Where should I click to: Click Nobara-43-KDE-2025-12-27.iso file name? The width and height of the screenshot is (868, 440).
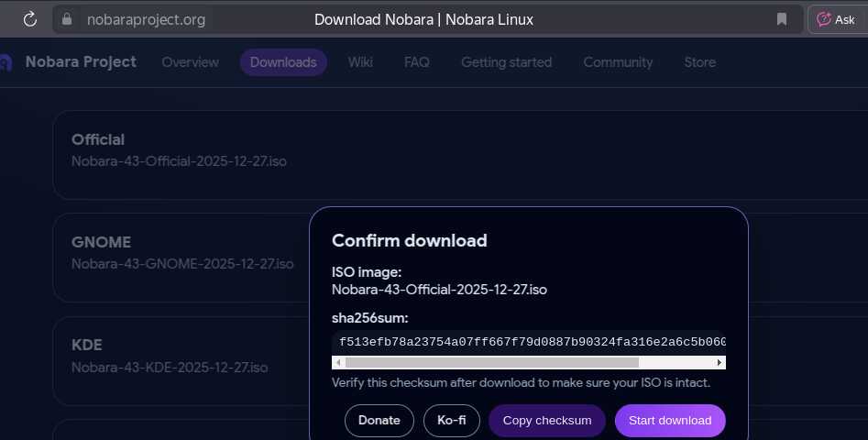click(170, 368)
